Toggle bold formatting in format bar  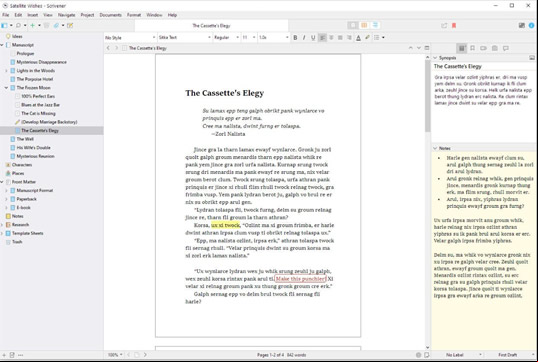coord(295,38)
